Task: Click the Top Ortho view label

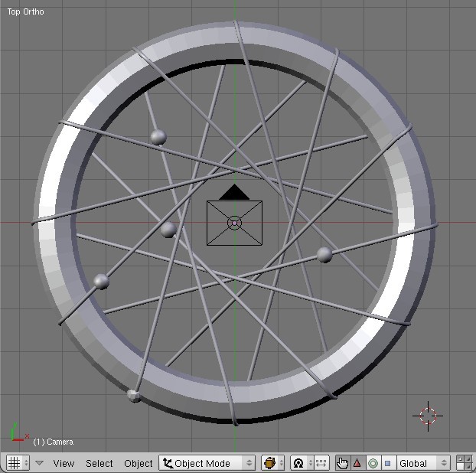Action: 25,11
